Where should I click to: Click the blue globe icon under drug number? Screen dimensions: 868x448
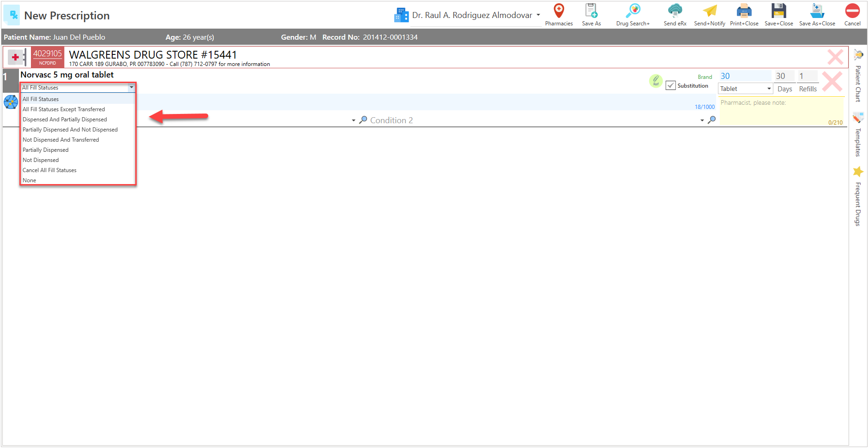(x=11, y=102)
